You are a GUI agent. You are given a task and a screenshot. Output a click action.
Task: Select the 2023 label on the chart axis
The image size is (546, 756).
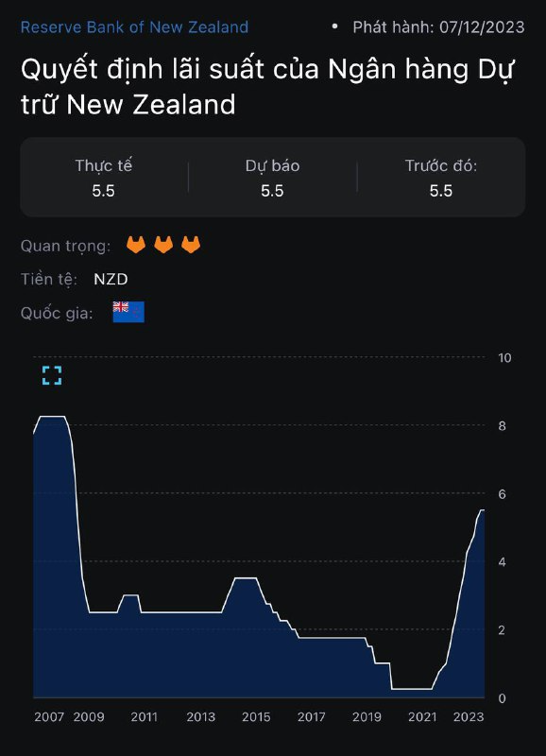click(x=469, y=717)
